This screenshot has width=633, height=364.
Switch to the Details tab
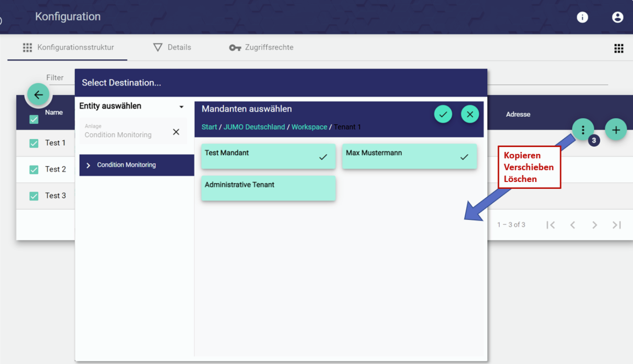[172, 47]
